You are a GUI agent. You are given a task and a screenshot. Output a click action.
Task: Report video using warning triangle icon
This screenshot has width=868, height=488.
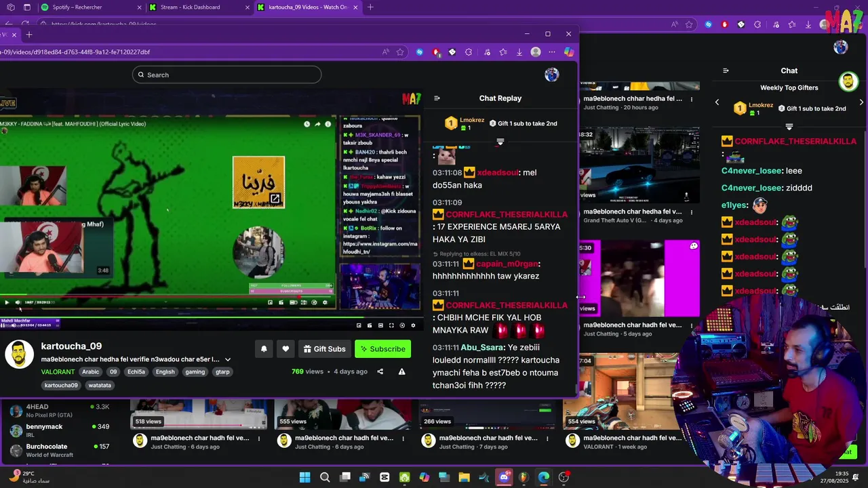(402, 371)
